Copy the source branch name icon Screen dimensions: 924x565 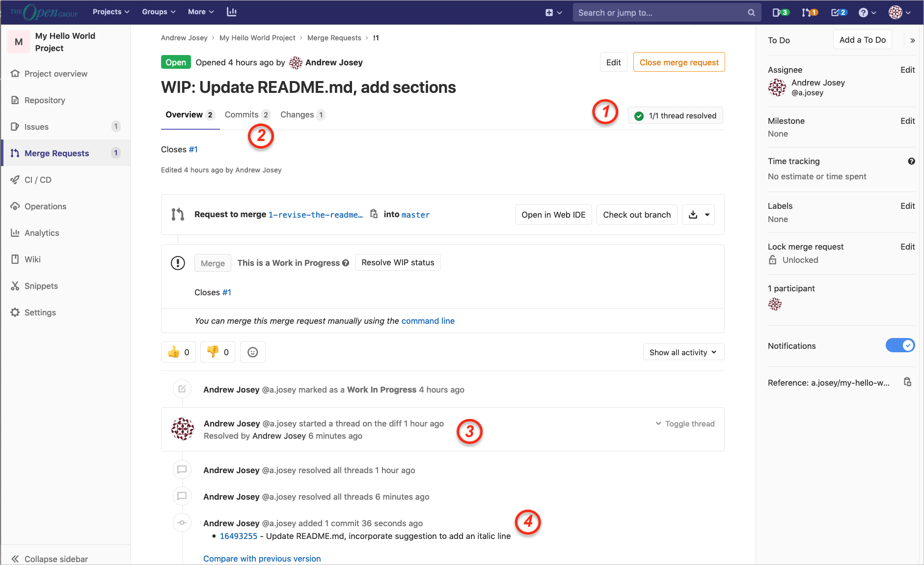coord(374,214)
